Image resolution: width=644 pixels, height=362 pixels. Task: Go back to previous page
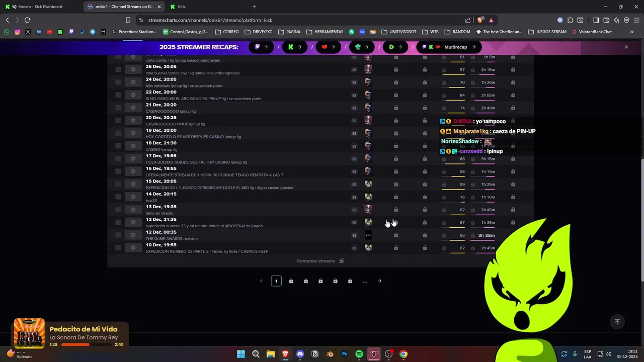coord(7,20)
